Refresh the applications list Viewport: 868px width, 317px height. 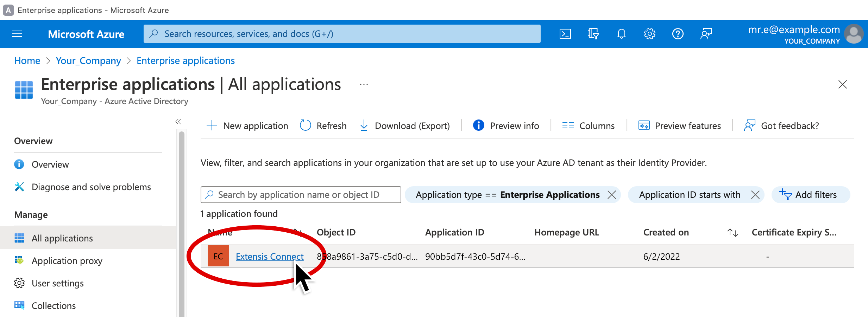point(323,125)
